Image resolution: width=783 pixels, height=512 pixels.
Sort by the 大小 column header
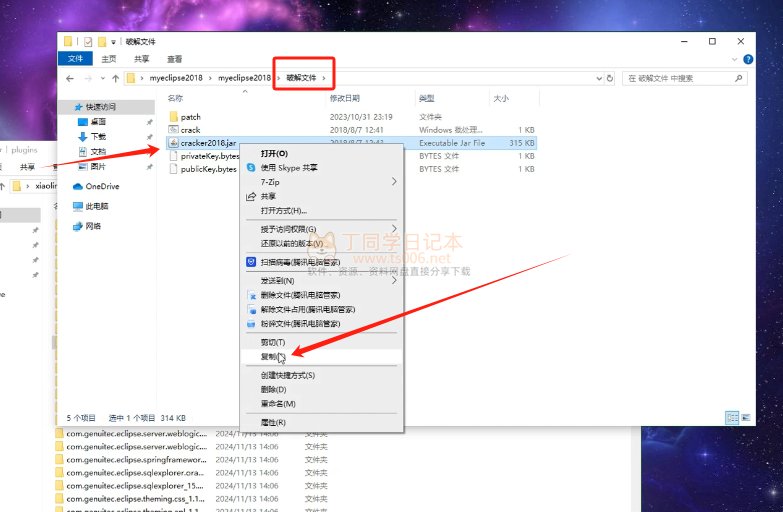coord(501,98)
